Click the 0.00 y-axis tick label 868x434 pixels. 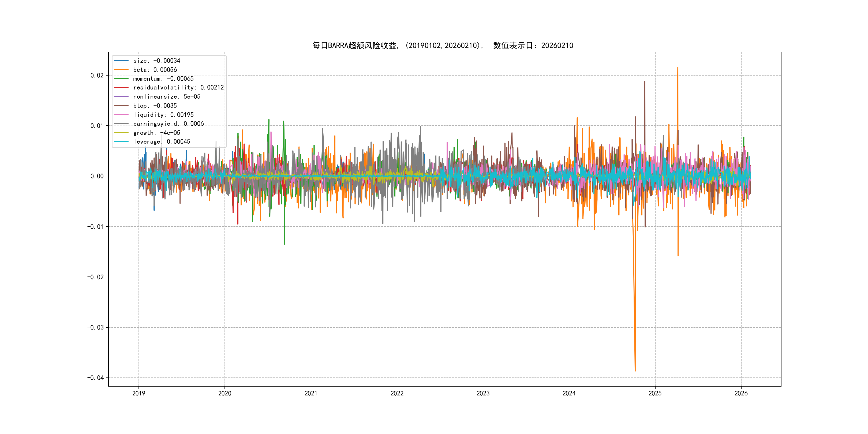coord(97,176)
